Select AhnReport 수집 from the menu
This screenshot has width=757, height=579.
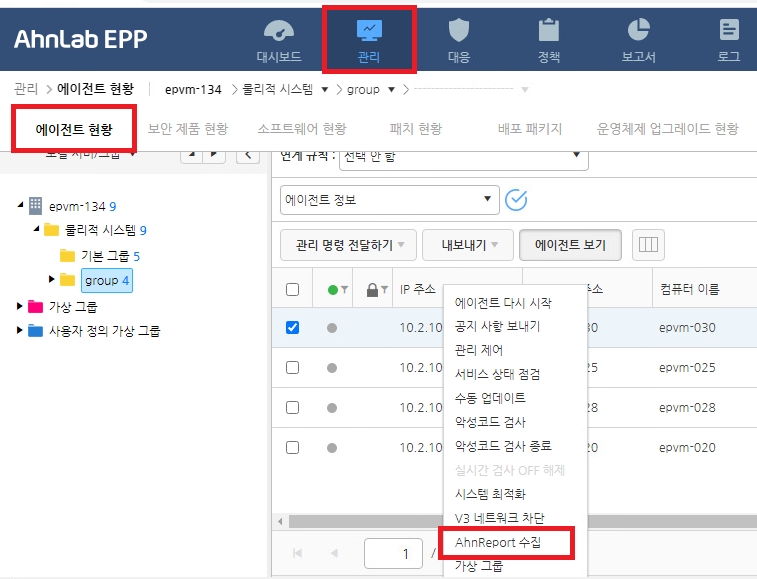[498, 542]
